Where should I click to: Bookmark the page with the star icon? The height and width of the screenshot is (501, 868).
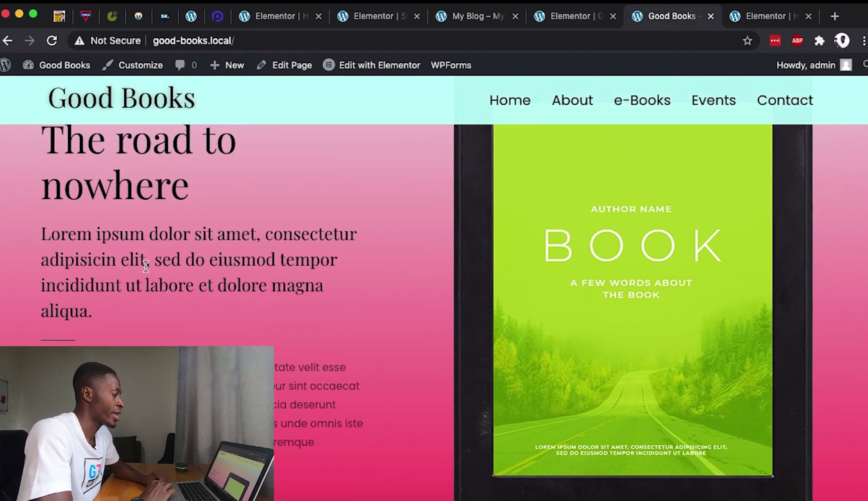tap(747, 41)
